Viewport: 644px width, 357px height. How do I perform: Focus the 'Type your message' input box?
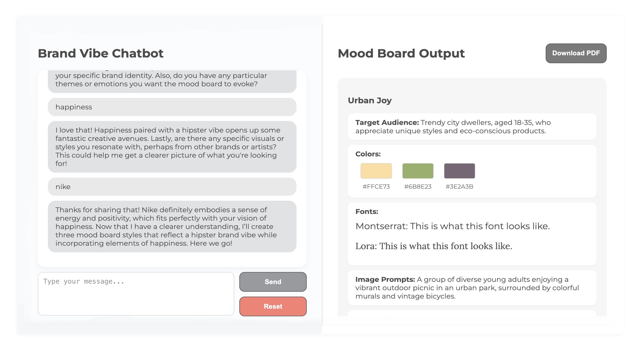click(x=136, y=294)
